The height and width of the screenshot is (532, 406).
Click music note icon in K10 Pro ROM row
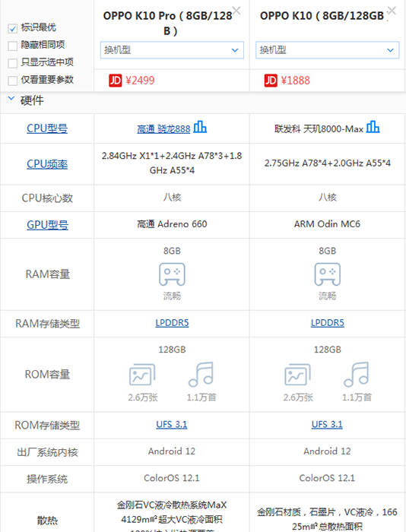(x=201, y=374)
